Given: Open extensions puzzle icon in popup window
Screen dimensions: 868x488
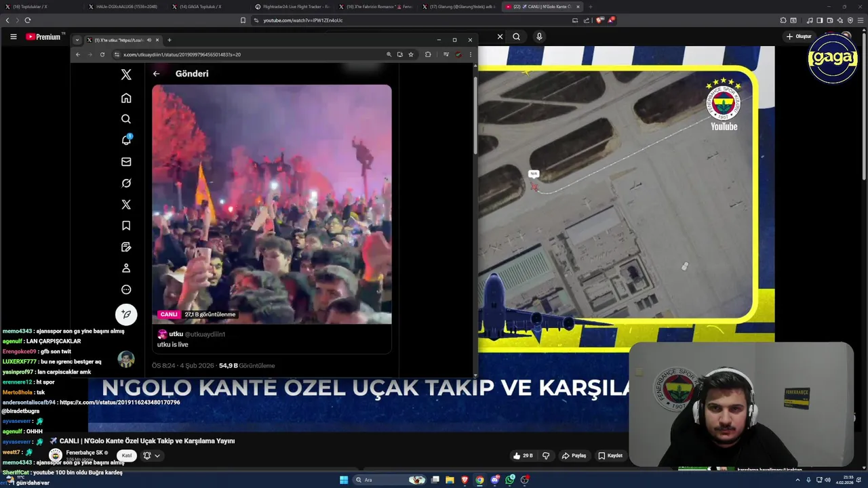Looking at the screenshot, I should 428,54.
